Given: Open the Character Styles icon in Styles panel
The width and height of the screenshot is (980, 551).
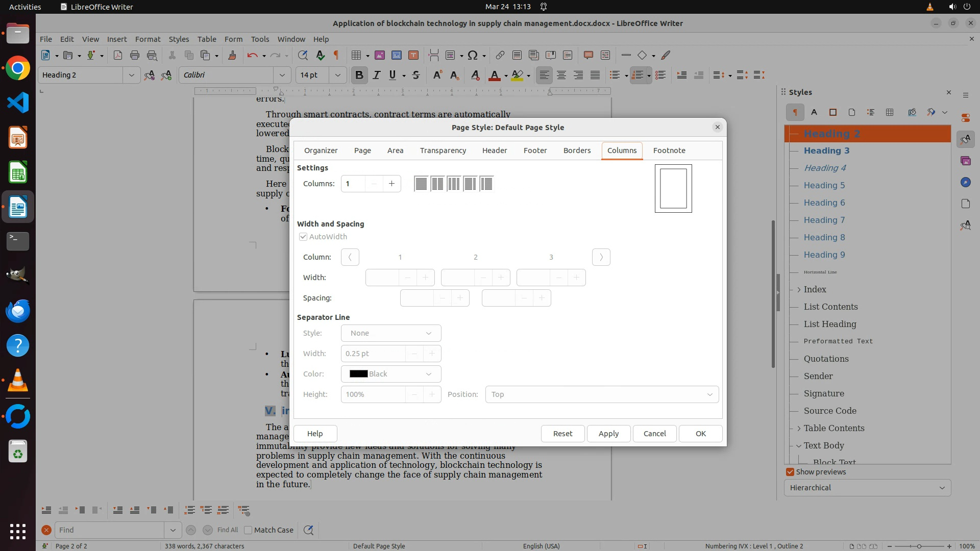Looking at the screenshot, I should pyautogui.click(x=814, y=112).
